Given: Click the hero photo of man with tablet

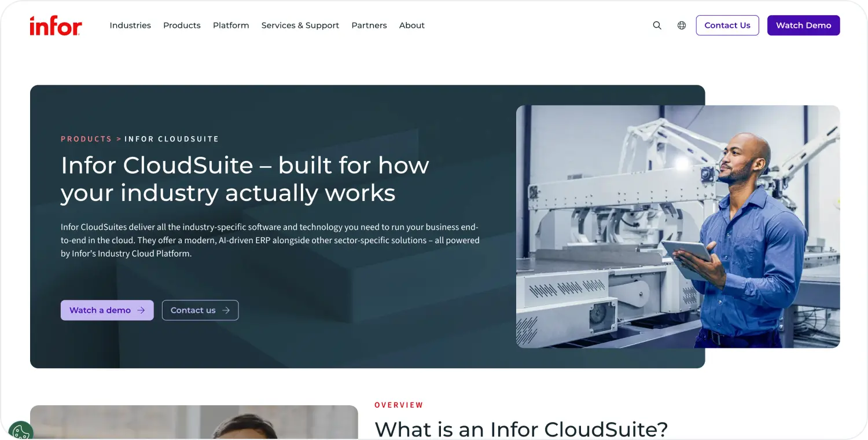Looking at the screenshot, I should [678, 226].
